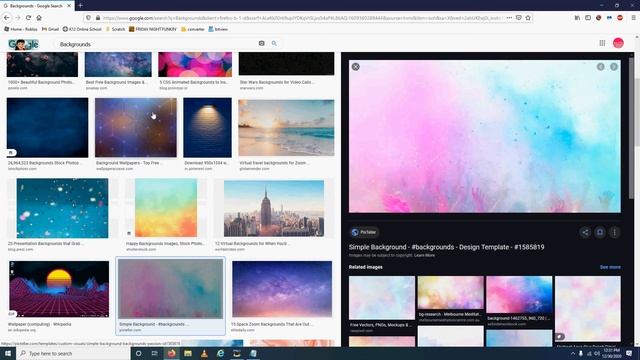The image size is (640, 360).
Task: Select the dark blue textured background thumbnail
Action: coord(47,127)
